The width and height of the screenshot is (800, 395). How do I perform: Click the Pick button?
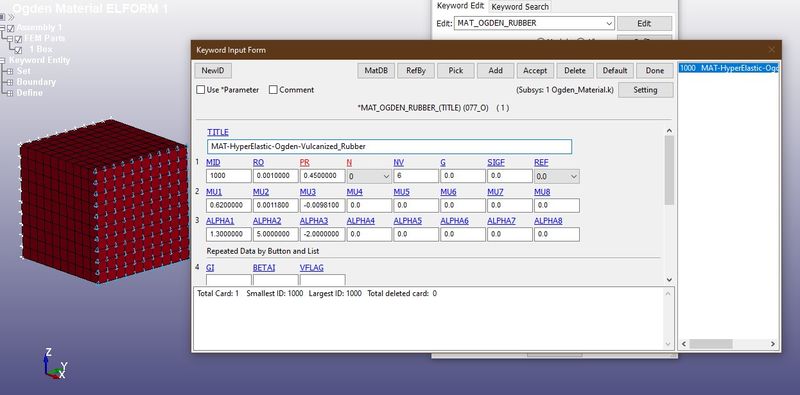[456, 70]
